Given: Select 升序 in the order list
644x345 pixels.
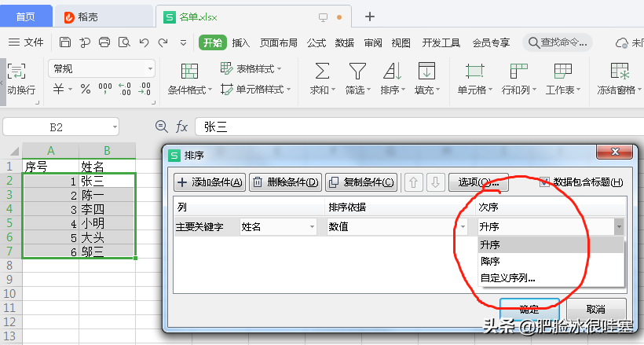Looking at the screenshot, I should pyautogui.click(x=551, y=244).
